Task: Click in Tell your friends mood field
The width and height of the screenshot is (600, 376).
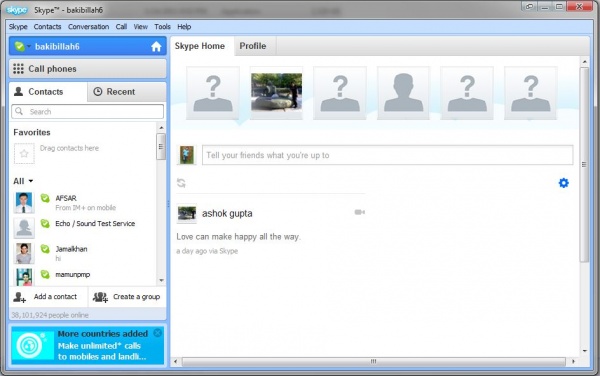Action: tap(387, 155)
